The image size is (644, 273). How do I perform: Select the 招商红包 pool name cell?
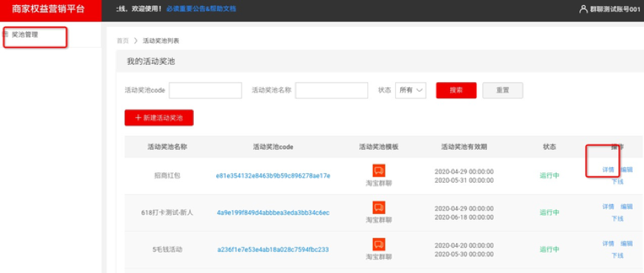pos(167,176)
